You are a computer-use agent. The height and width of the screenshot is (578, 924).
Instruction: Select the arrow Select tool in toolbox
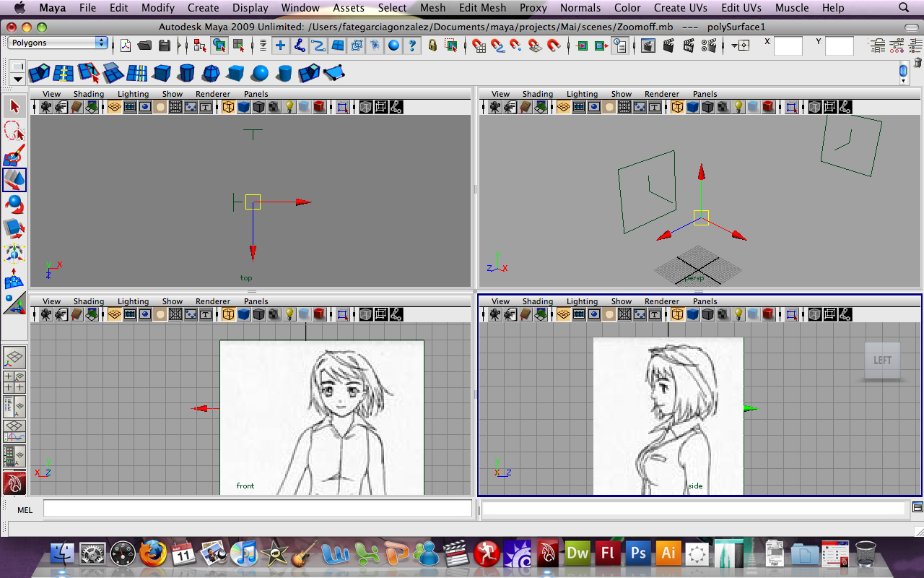click(14, 107)
